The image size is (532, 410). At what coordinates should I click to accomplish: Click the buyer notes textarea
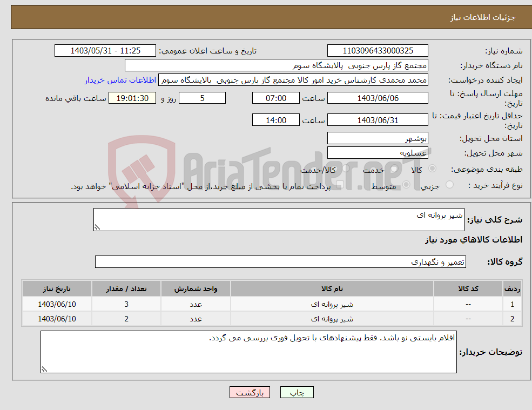tap(248, 352)
